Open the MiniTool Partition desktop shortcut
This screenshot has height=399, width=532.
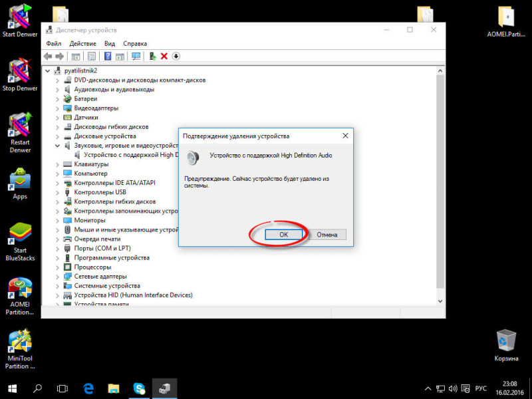pos(20,350)
